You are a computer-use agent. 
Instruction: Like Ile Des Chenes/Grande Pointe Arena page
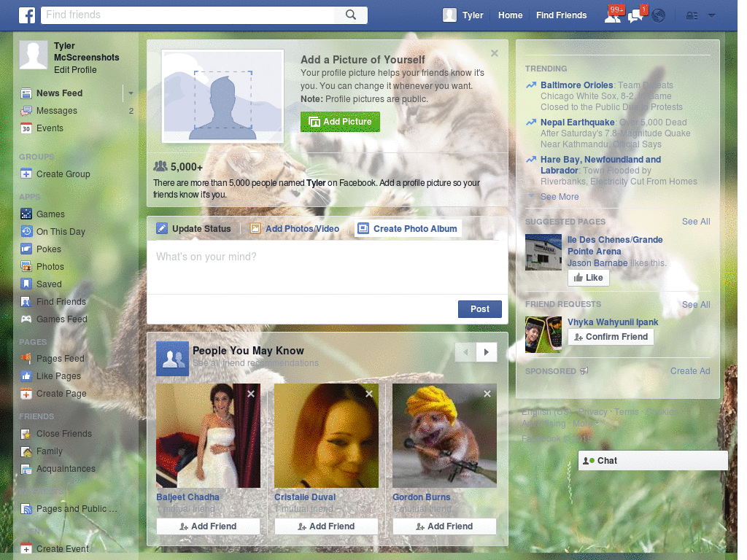pos(589,278)
